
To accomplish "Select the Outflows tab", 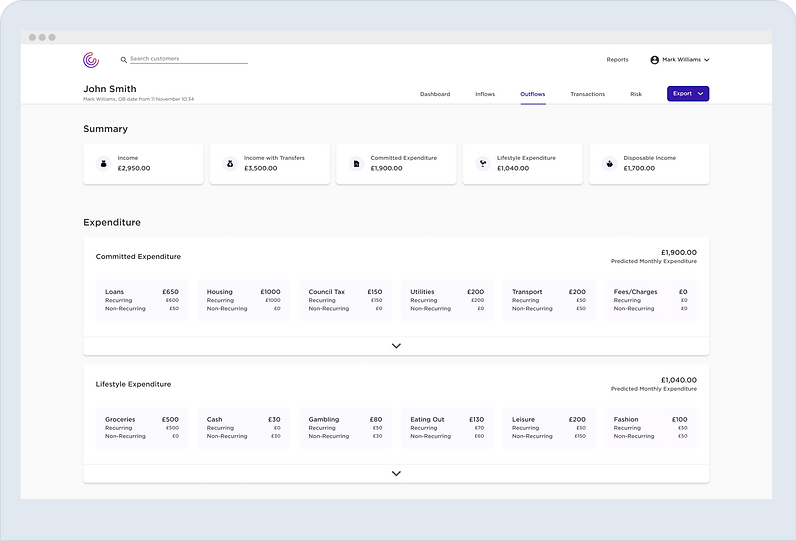I will (x=533, y=94).
